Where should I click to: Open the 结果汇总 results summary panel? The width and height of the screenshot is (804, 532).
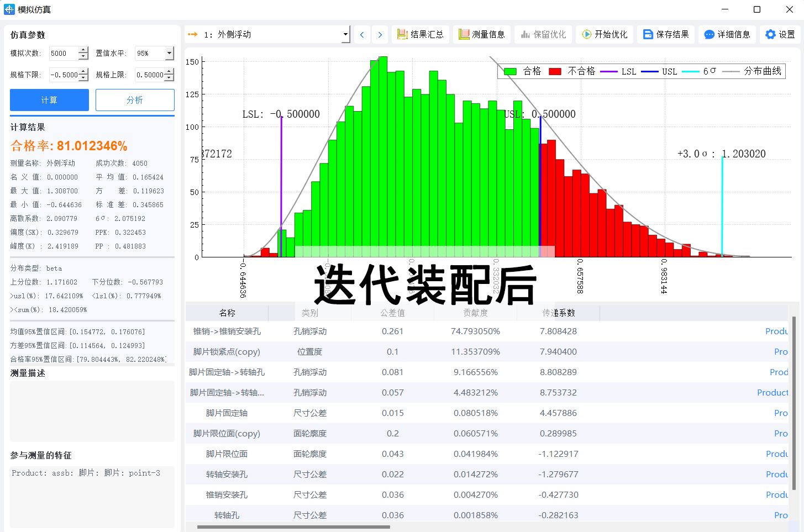tap(421, 34)
